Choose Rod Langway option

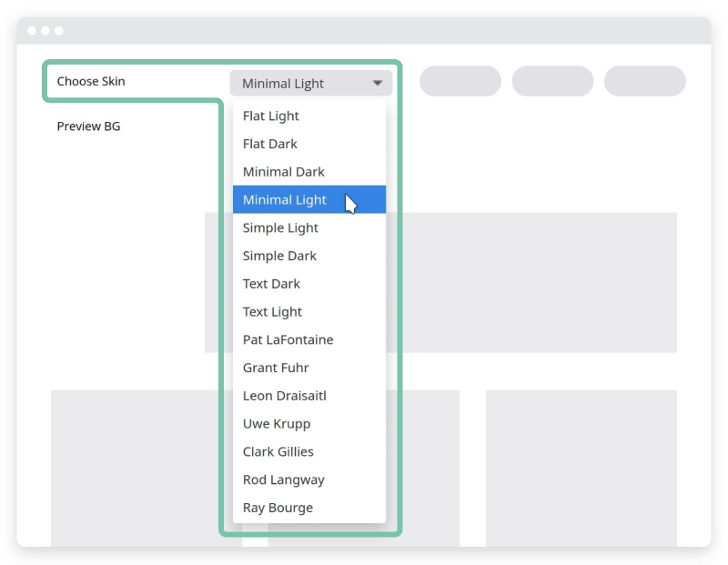[x=309, y=479]
